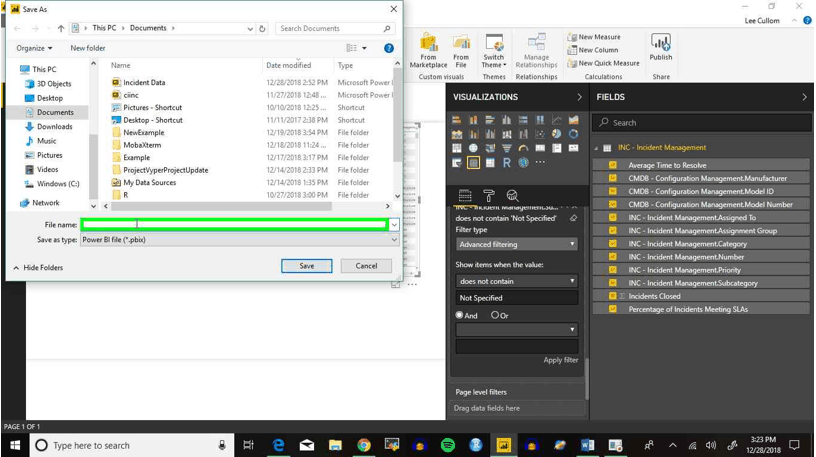Viewport: 816px width, 457px height.
Task: Open the Organize menu
Action: pyautogui.click(x=34, y=48)
